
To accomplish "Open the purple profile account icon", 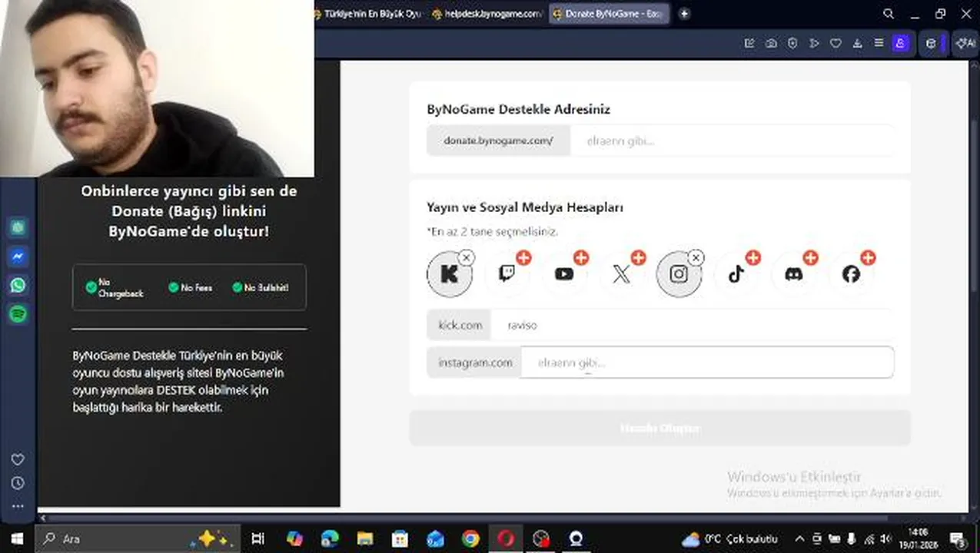I will tap(900, 44).
